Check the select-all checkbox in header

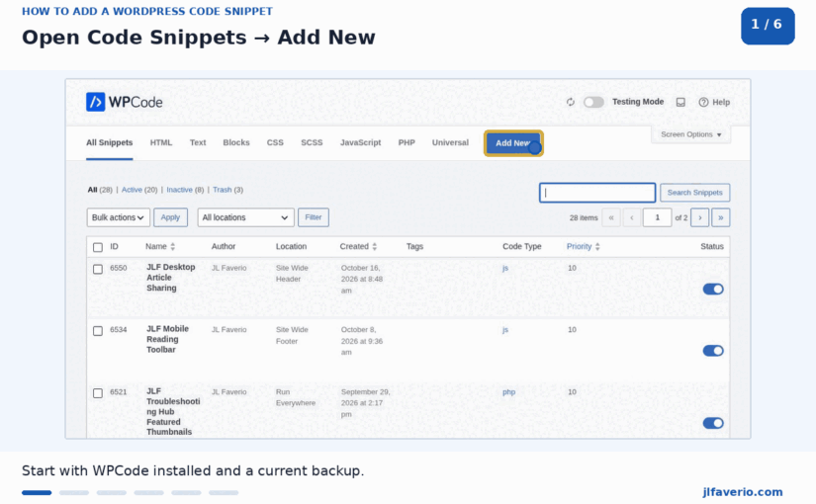[98, 247]
